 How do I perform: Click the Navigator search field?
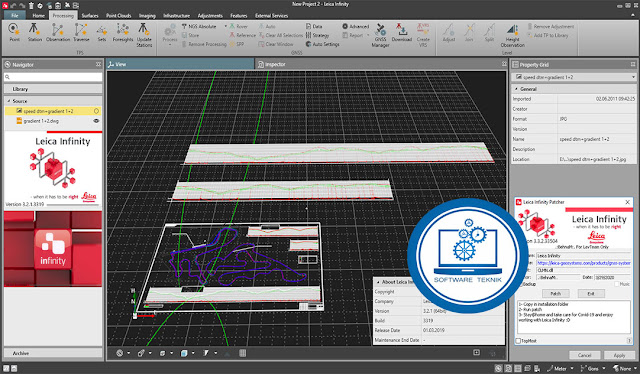click(x=53, y=77)
